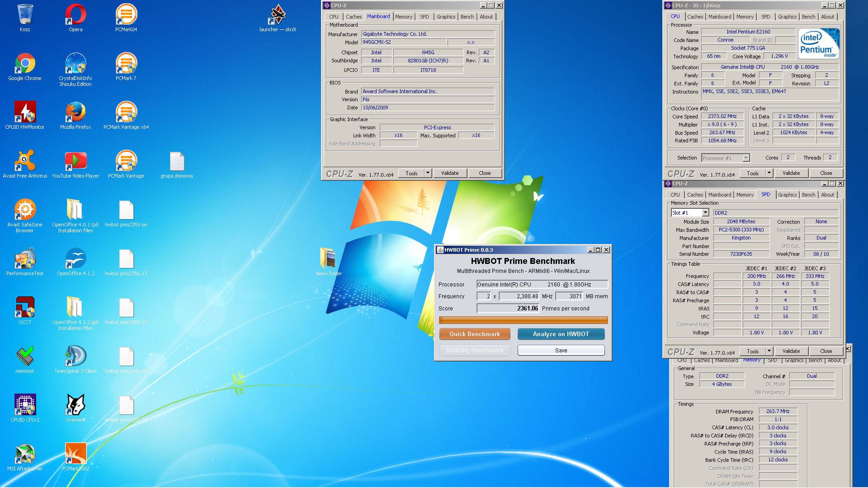This screenshot has width=868, height=488.
Task: Click Close in Mainboard CPU-Z window
Action: (x=485, y=173)
